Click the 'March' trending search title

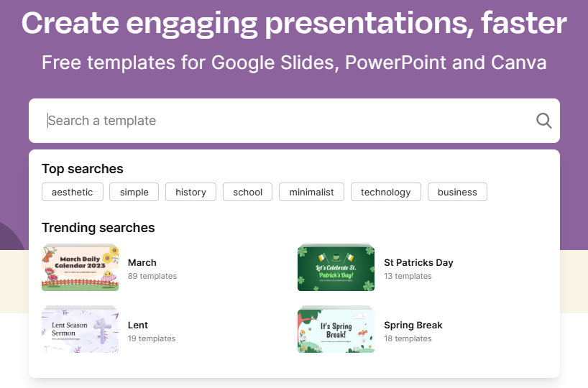pyautogui.click(x=142, y=262)
